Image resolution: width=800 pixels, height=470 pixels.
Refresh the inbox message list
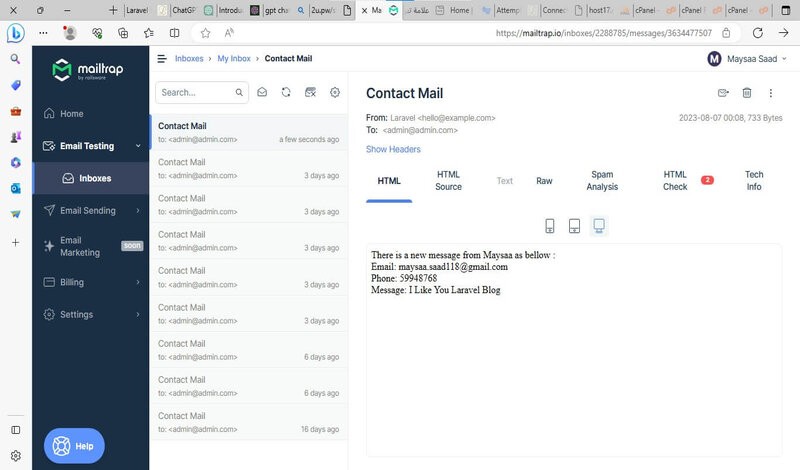286,92
